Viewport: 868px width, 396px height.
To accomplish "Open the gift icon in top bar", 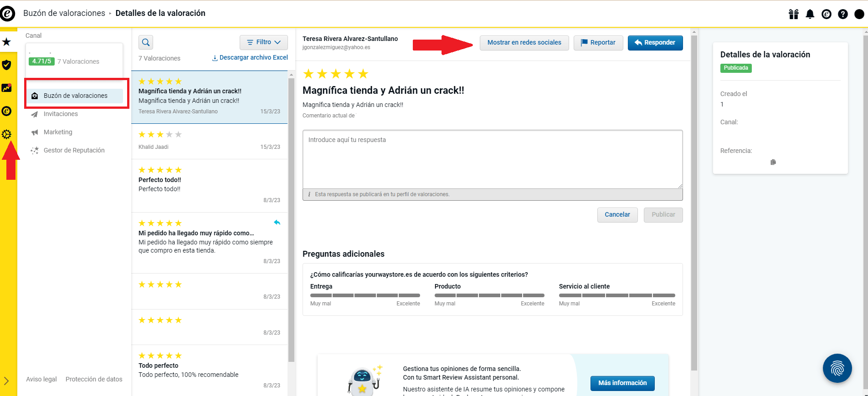I will [x=794, y=14].
